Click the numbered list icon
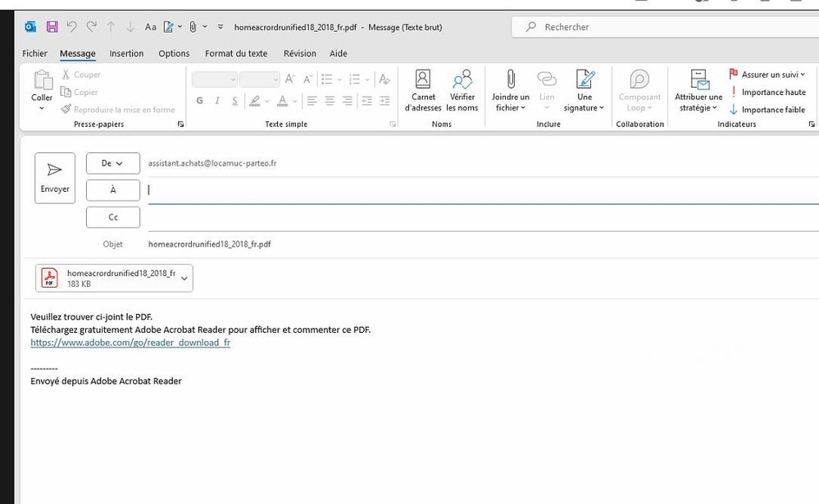This screenshot has height=504, width=819. [x=355, y=79]
